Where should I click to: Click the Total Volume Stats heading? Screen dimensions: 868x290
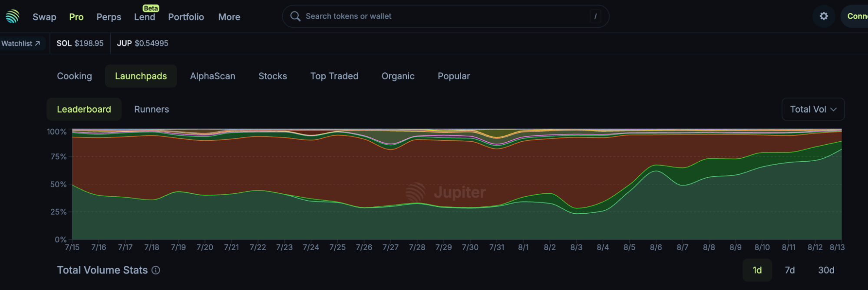(102, 270)
